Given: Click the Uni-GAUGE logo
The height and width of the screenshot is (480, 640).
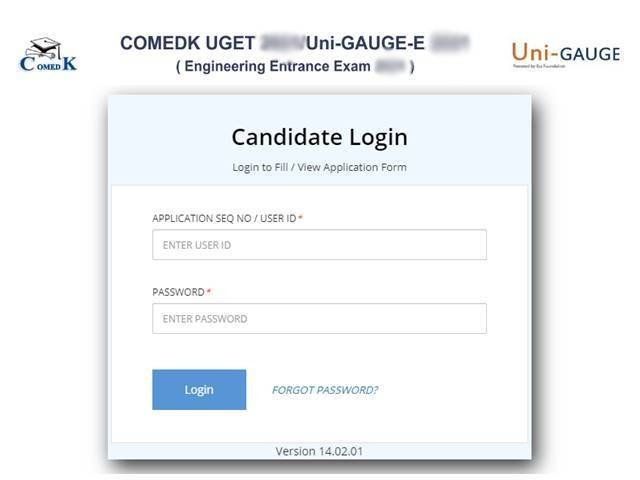Looking at the screenshot, I should pyautogui.click(x=565, y=52).
